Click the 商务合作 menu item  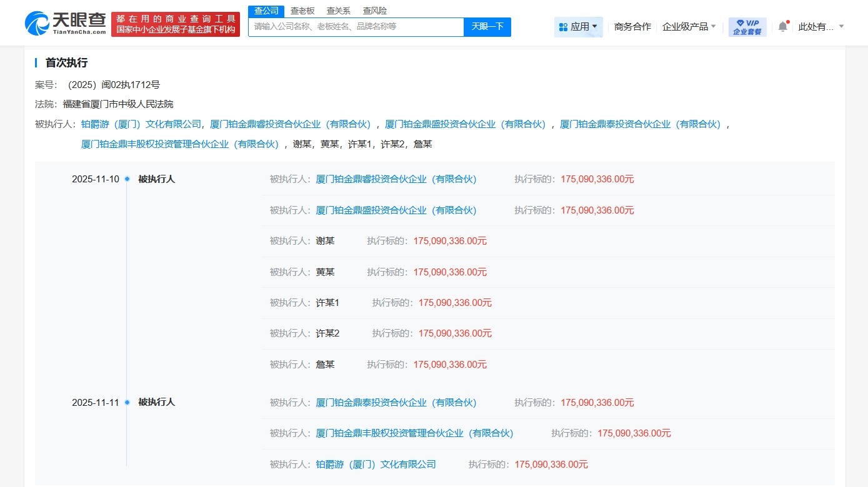pyautogui.click(x=632, y=27)
